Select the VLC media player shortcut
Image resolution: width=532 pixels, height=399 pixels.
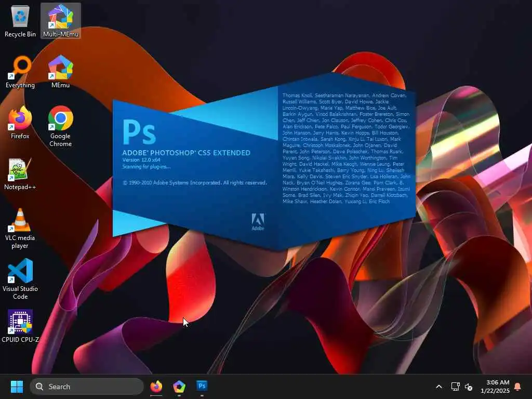20,228
